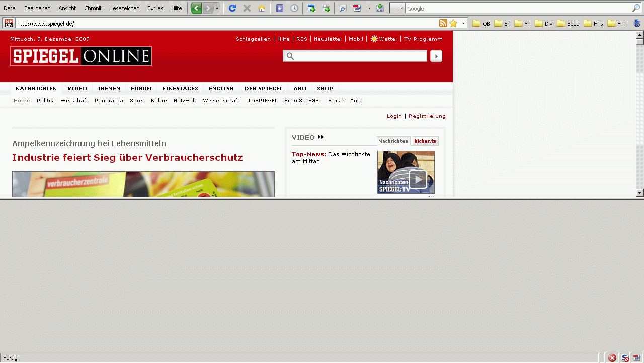The height and width of the screenshot is (363, 644).
Task: Open the Wetter link with sun icon
Action: click(384, 39)
